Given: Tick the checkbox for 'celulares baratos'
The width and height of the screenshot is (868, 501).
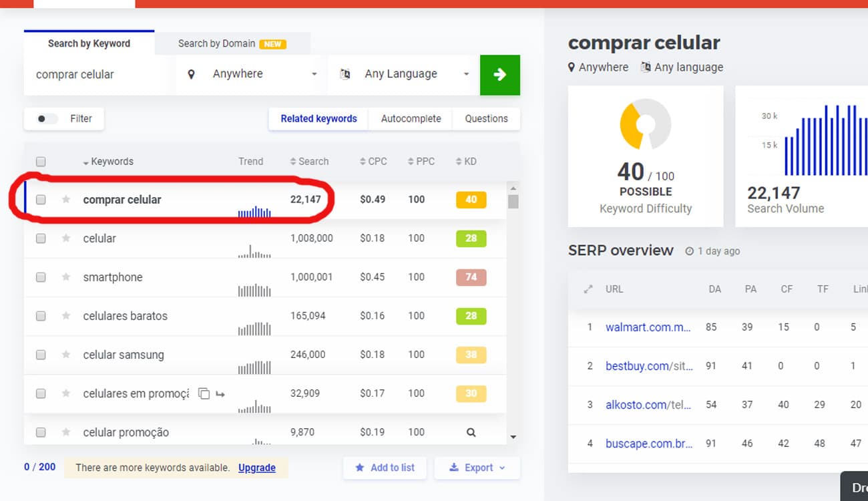Looking at the screenshot, I should (41, 316).
